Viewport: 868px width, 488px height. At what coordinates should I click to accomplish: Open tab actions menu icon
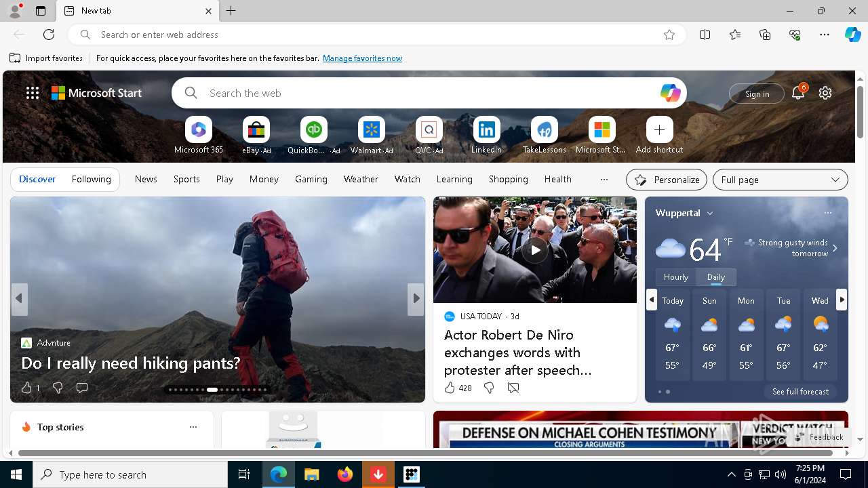41,11
